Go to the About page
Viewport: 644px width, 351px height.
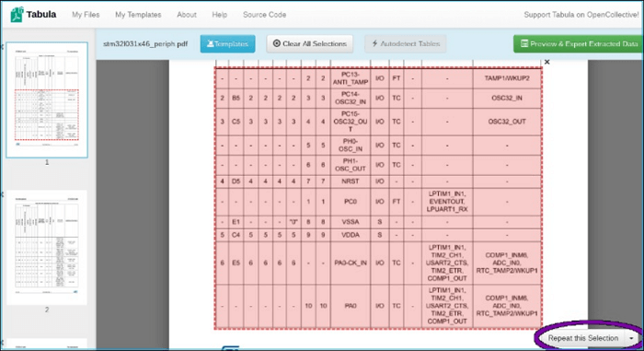pos(187,15)
